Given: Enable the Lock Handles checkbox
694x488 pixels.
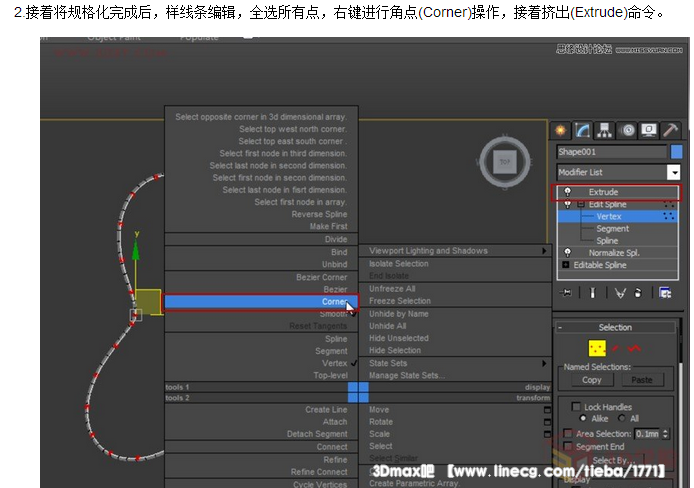Looking at the screenshot, I should [x=577, y=407].
